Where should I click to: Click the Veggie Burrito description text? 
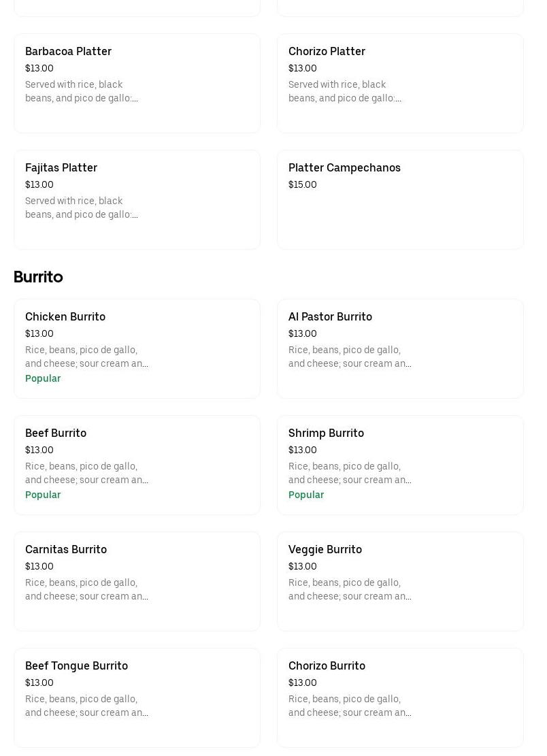[350, 589]
